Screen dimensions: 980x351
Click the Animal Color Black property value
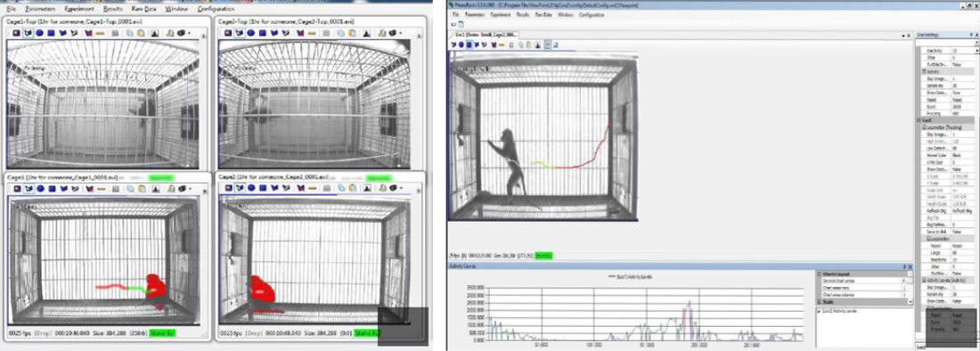956,156
